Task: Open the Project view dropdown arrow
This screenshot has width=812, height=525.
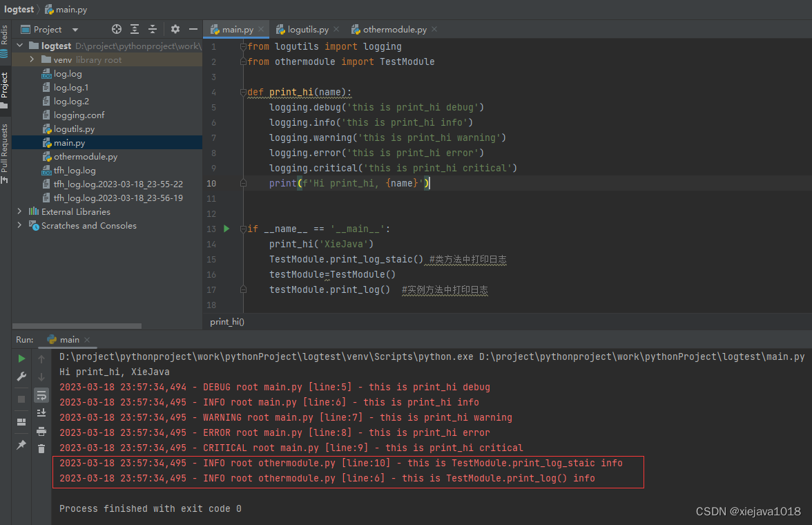Action: 75,30
